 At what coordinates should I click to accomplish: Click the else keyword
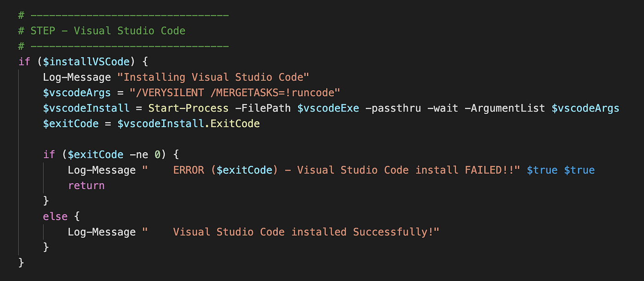tap(55, 217)
